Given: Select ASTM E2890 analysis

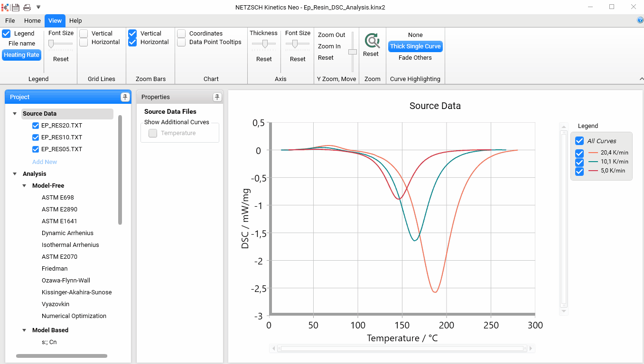Looking at the screenshot, I should click(59, 209).
